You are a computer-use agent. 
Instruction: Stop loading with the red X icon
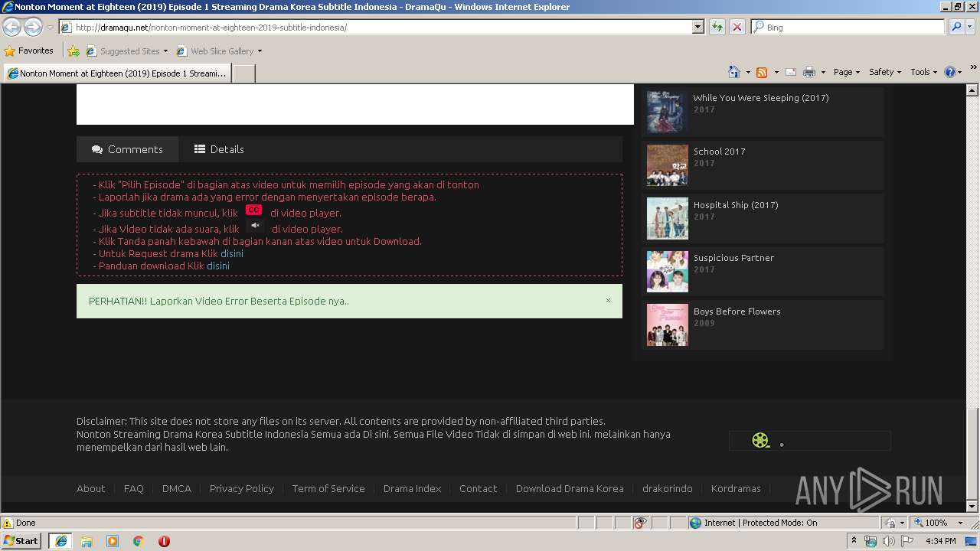[737, 27]
